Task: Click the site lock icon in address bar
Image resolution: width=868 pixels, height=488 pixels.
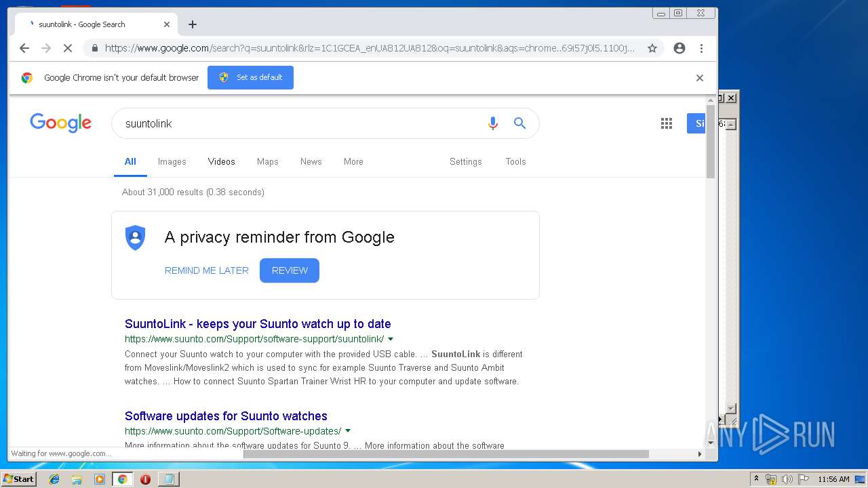Action: point(94,48)
